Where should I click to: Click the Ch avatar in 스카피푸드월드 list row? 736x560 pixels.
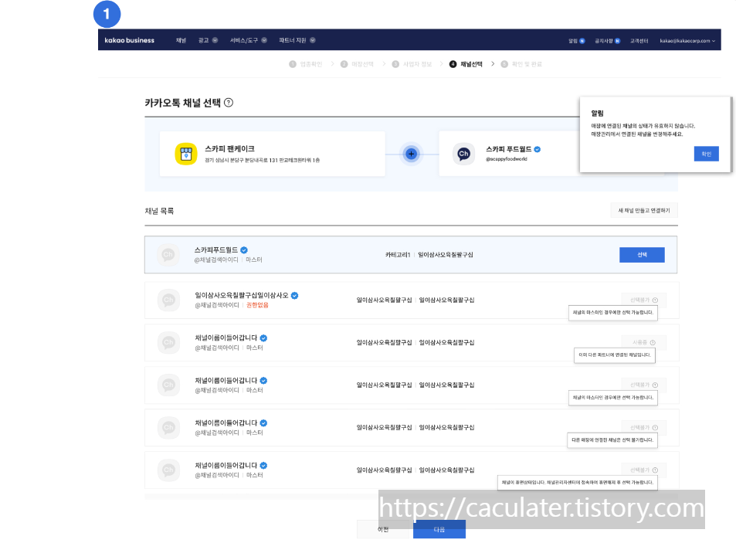coord(168,255)
